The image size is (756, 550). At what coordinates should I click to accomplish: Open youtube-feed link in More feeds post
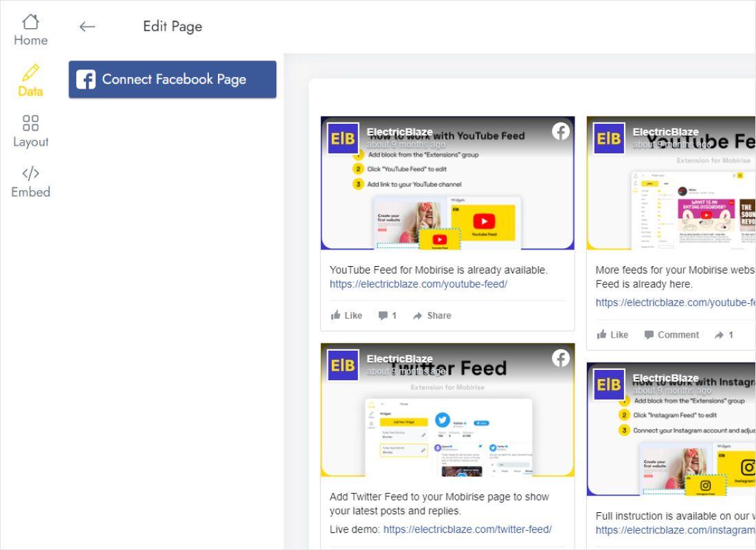tap(676, 302)
